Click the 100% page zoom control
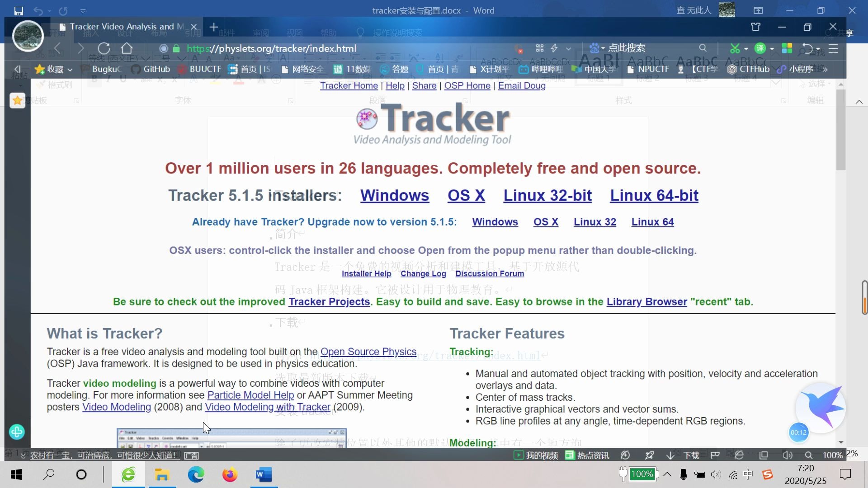The width and height of the screenshot is (868, 488). [832, 455]
